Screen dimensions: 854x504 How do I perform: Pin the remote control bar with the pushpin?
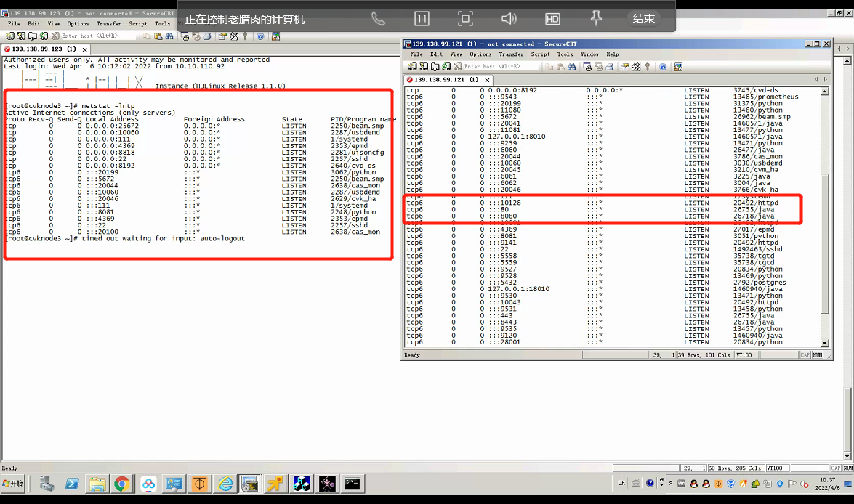tap(596, 19)
